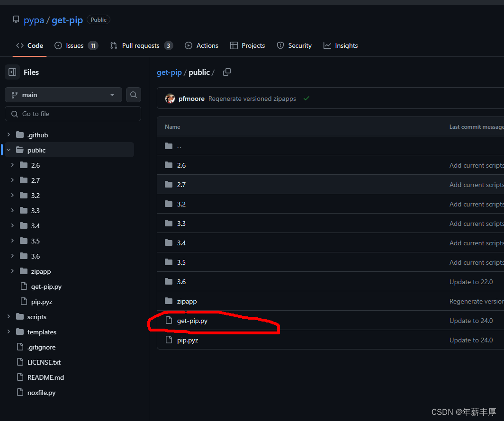Expand the 2.6 folder in tree
Screen dimensions: 504x421
pyautogui.click(x=12, y=165)
